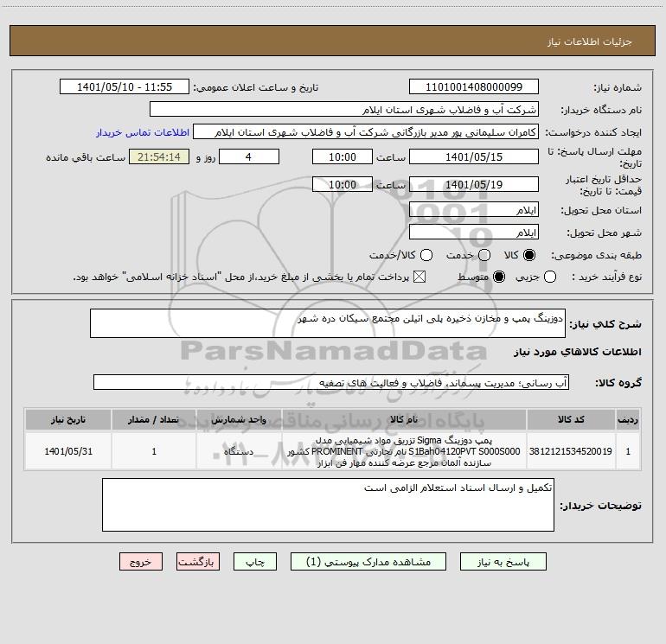Open اطلاعات تماس خریدار link
This screenshot has width=666, height=644.
pyautogui.click(x=143, y=132)
